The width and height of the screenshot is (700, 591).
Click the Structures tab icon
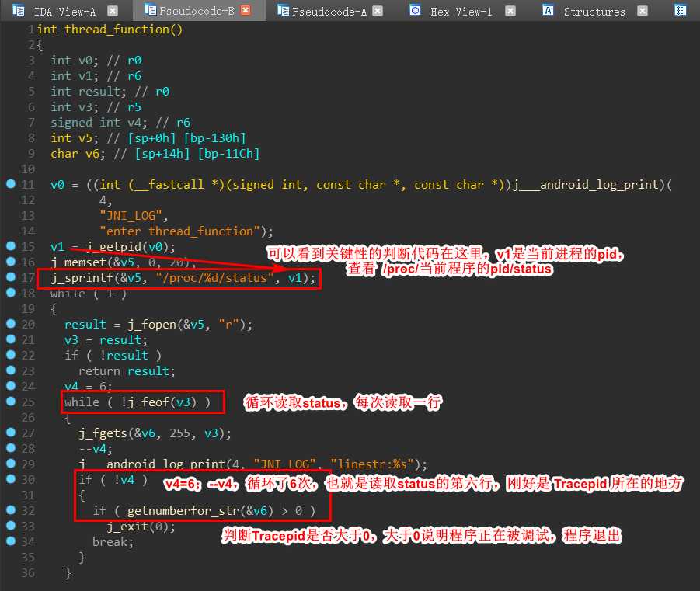point(548,10)
